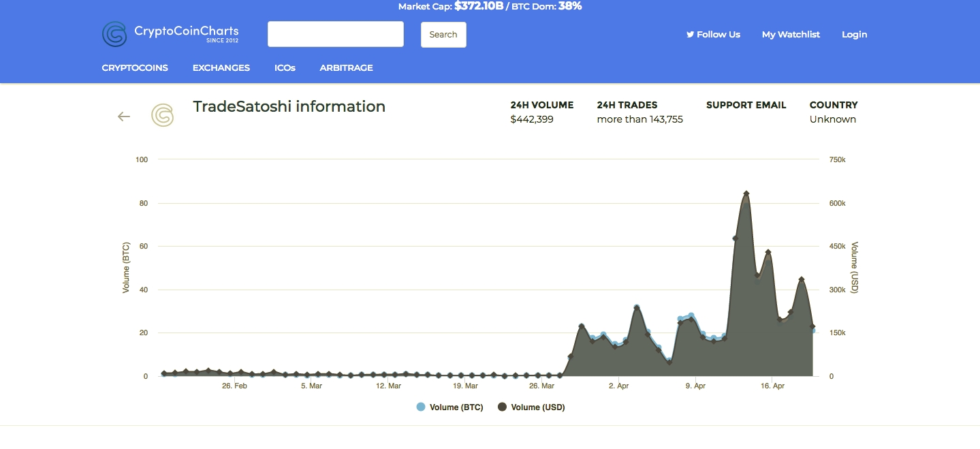
Task: Toggle the Volume (BTC) legend series
Action: (x=449, y=407)
